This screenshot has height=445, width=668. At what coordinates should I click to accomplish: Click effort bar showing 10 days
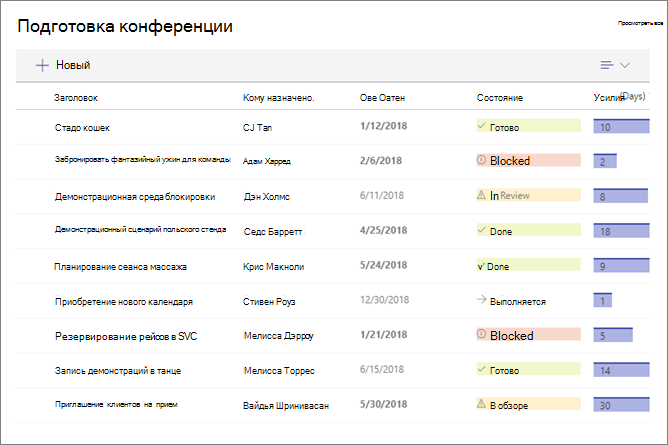pos(622,126)
